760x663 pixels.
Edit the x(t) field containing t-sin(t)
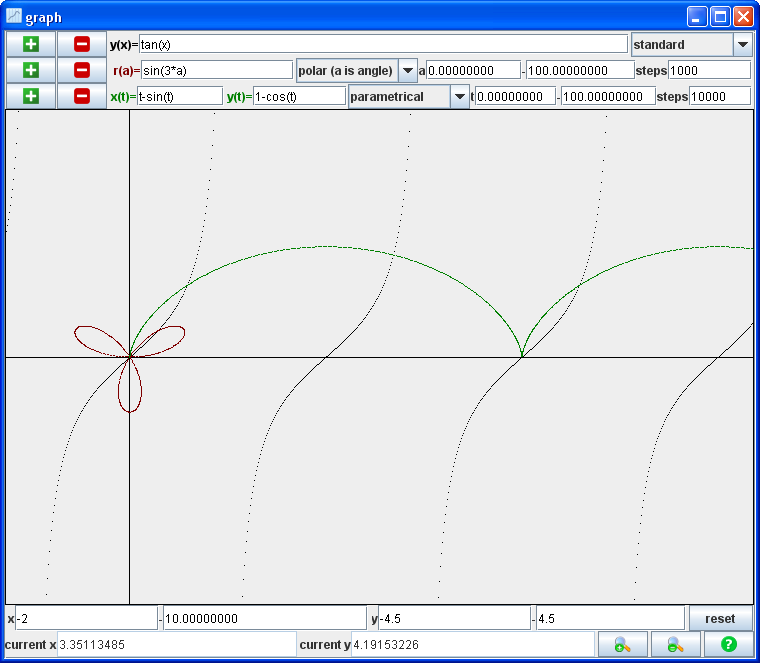click(x=180, y=96)
